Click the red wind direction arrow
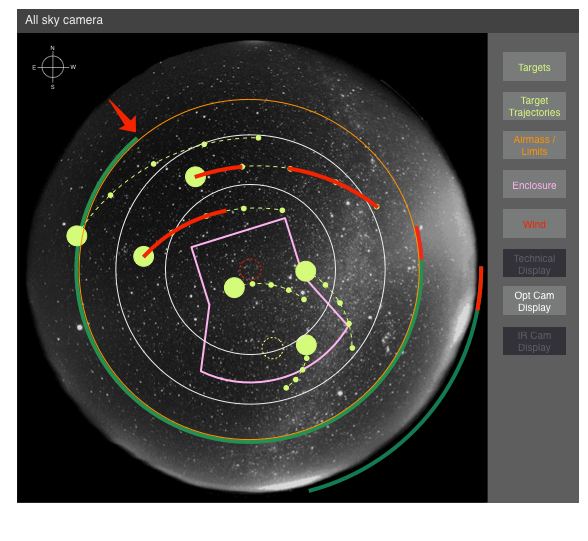Screen dimensions: 588x541 123,117
